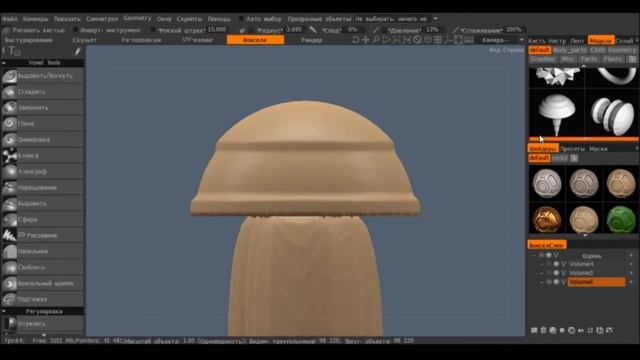Select the Volume5 layer
The image size is (640, 360).
[597, 273]
